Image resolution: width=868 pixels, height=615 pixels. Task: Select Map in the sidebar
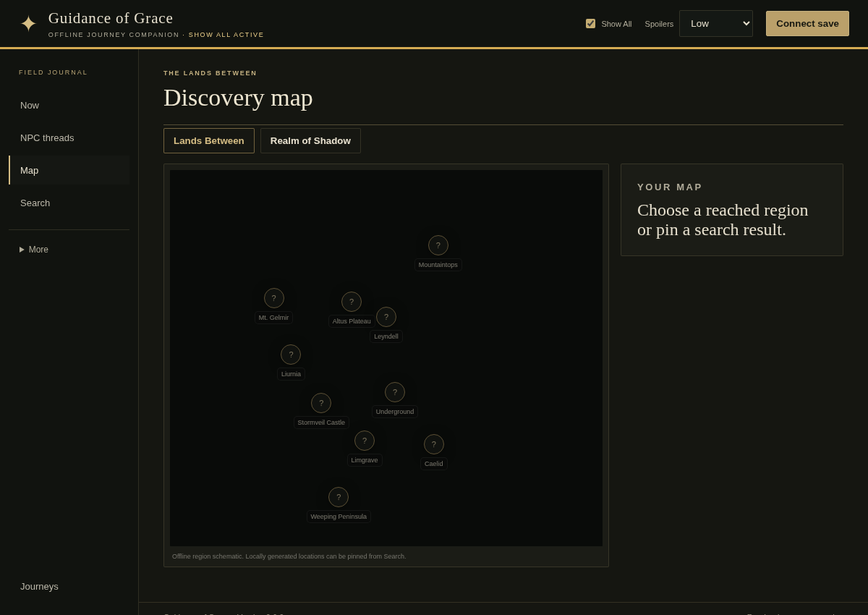point(69,170)
